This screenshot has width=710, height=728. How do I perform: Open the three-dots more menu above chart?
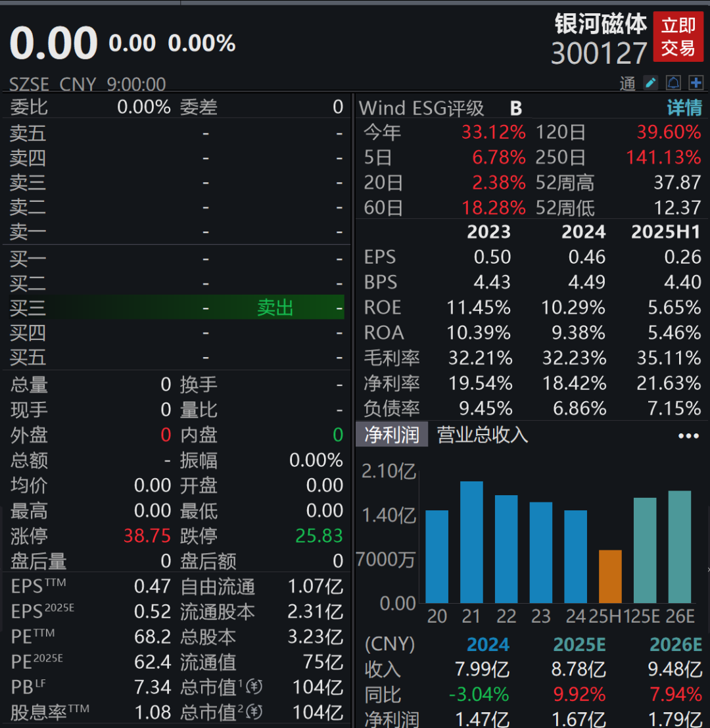pos(688,435)
